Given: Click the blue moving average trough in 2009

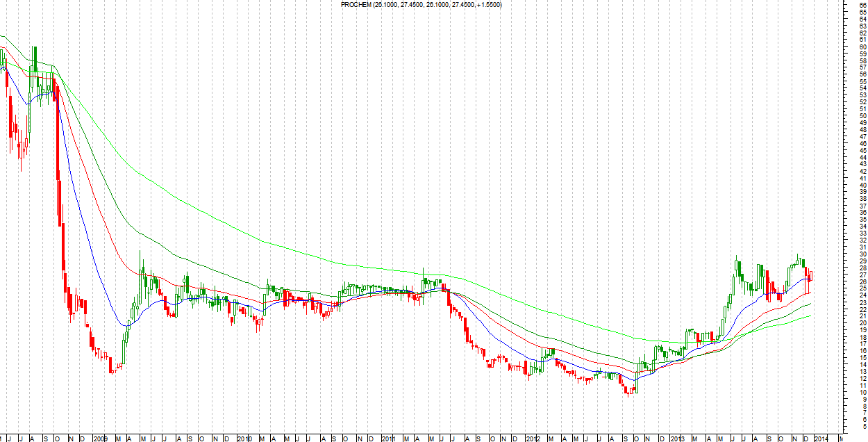Looking at the screenshot, I should 125,324.
